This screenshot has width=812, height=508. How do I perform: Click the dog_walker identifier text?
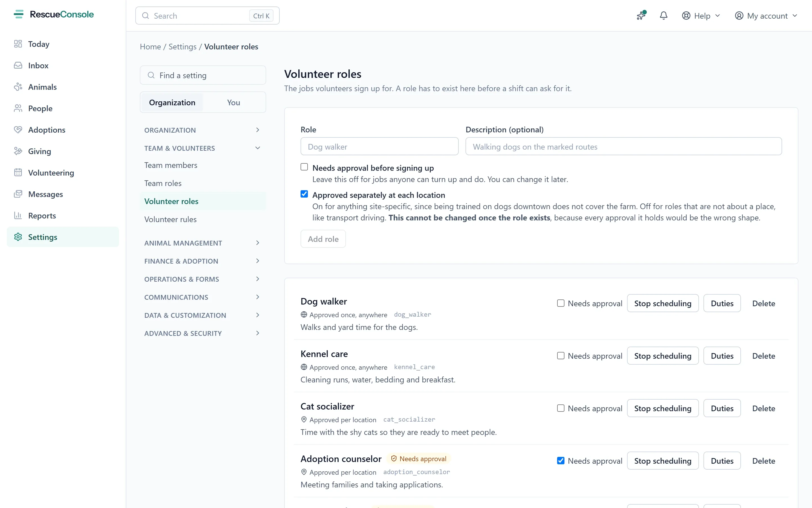coord(412,314)
